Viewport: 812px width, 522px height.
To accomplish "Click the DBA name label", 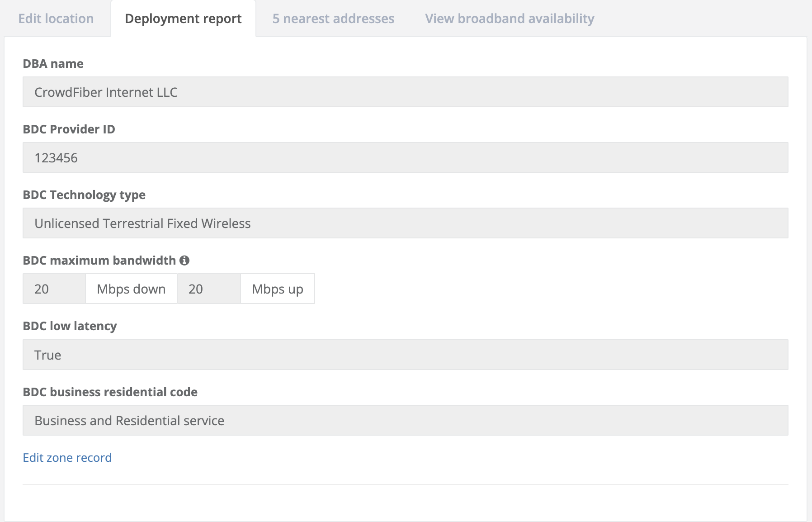I will click(53, 63).
